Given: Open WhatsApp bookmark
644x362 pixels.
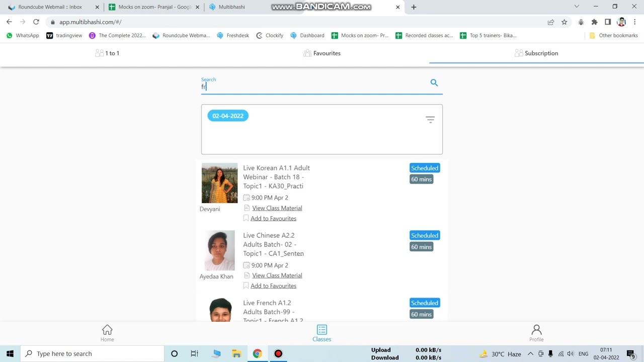Looking at the screenshot, I should coord(23,36).
